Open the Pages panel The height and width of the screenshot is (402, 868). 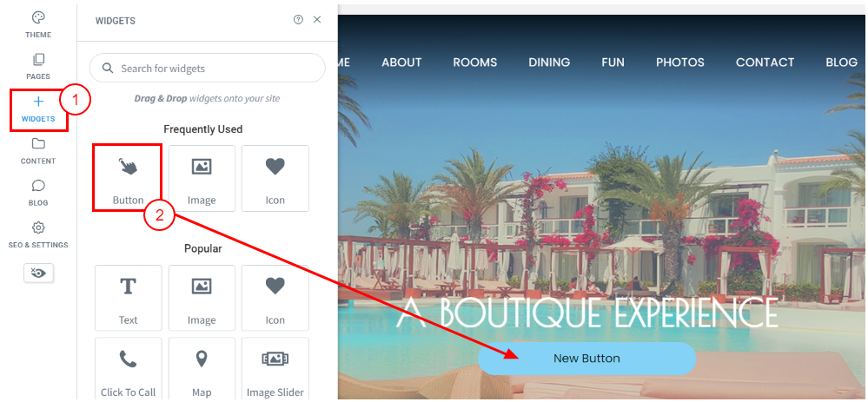point(38,66)
